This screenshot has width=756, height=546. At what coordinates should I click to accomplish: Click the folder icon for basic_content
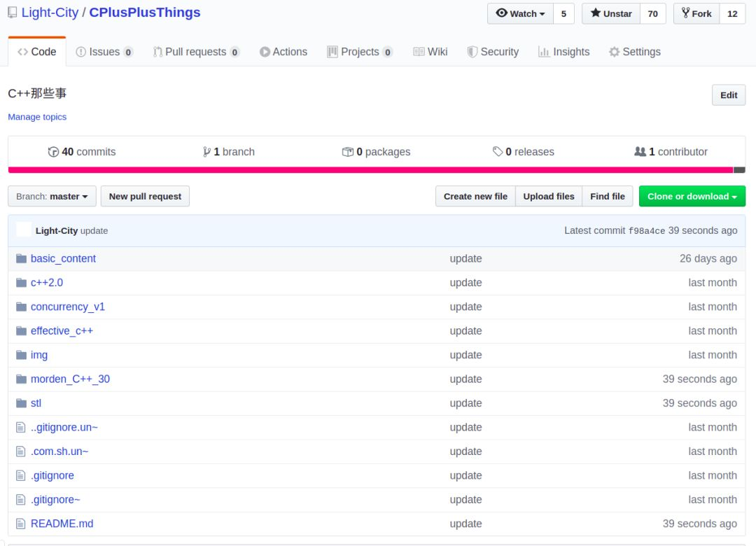21,258
